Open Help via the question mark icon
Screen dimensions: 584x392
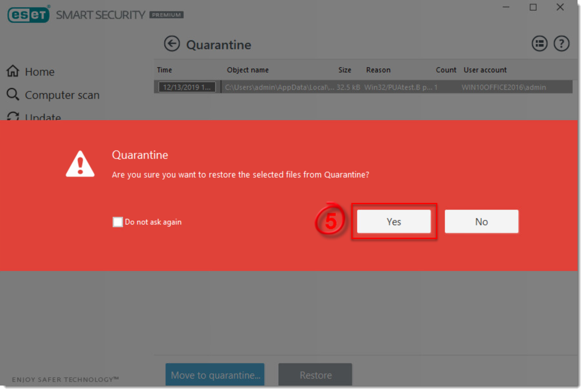point(562,43)
